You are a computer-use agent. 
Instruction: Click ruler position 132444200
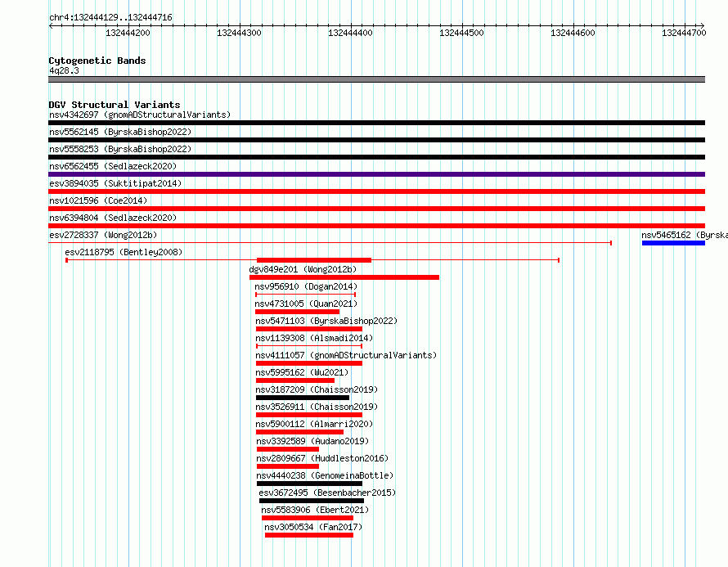(x=128, y=33)
